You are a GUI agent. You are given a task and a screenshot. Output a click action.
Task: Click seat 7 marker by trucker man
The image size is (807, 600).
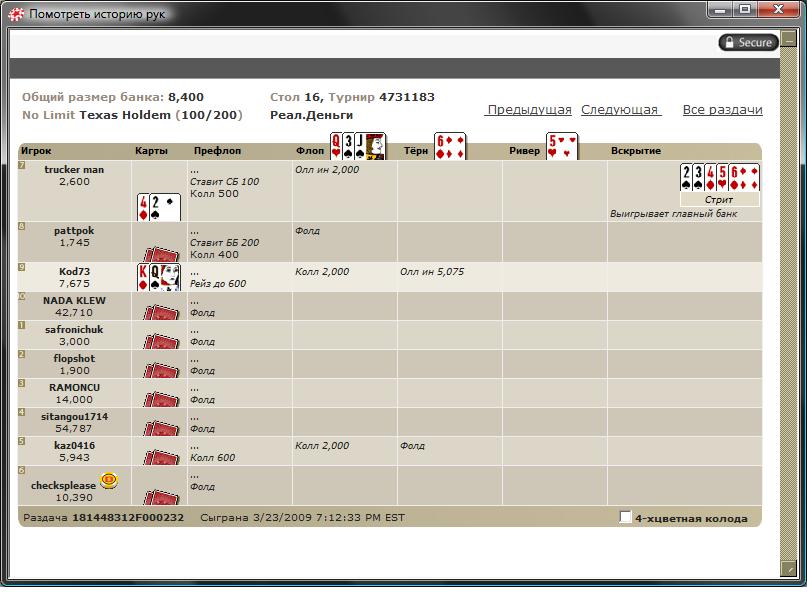point(22,165)
